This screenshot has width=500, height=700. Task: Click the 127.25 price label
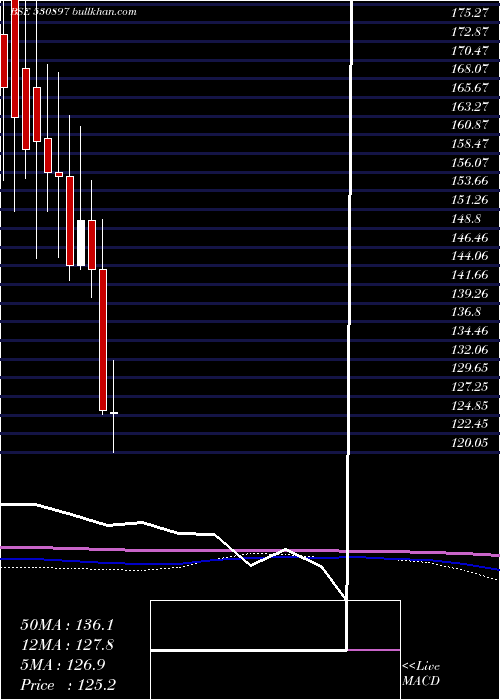(x=470, y=387)
